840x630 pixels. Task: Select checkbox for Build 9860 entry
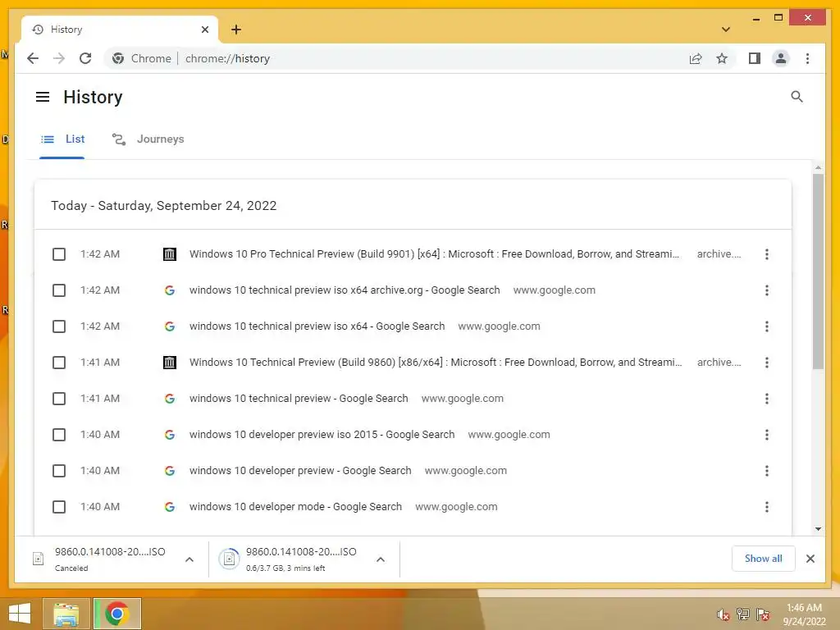(x=59, y=363)
